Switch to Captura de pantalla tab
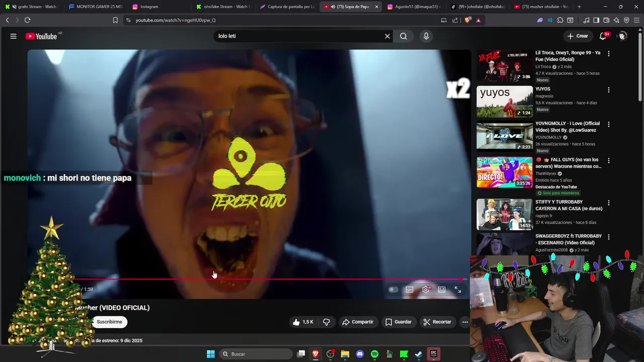This screenshot has width=644, height=362. (287, 7)
